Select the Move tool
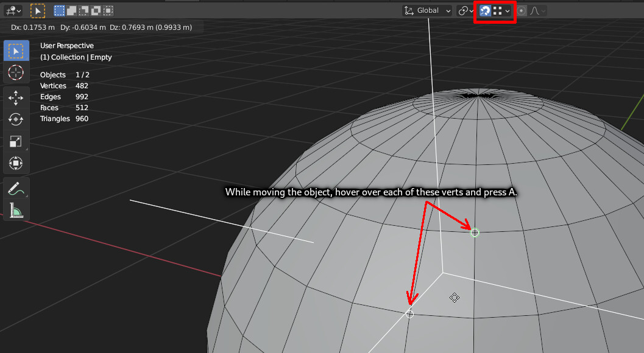This screenshot has height=353, width=644. click(16, 97)
